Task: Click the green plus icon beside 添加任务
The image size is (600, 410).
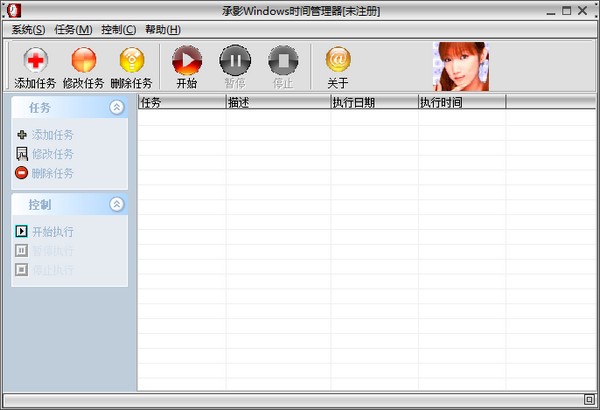Action: pos(22,134)
